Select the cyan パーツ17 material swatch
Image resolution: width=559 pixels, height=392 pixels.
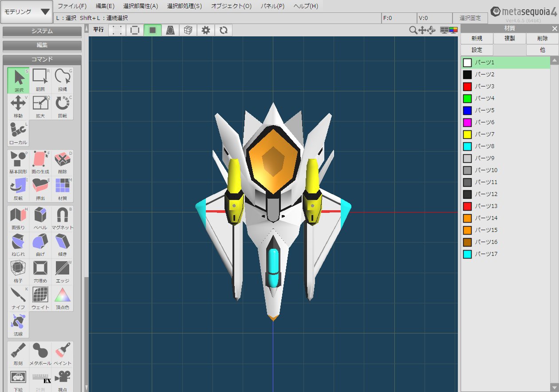(467, 254)
